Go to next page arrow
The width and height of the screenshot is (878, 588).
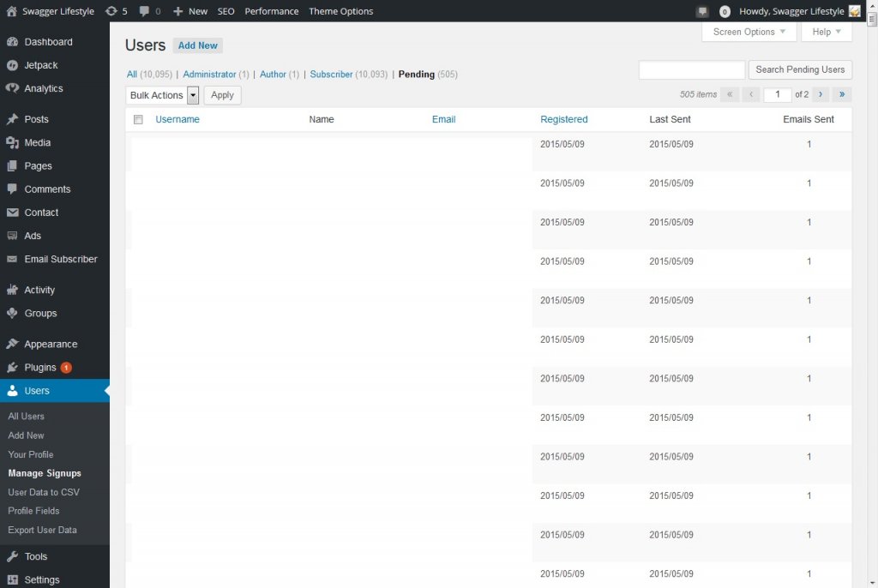(821, 94)
